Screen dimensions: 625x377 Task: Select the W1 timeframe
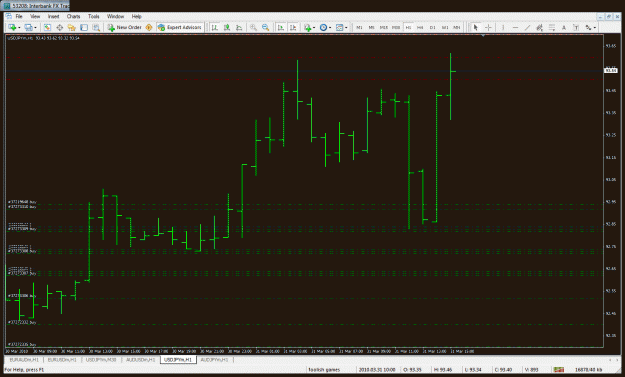(445, 27)
